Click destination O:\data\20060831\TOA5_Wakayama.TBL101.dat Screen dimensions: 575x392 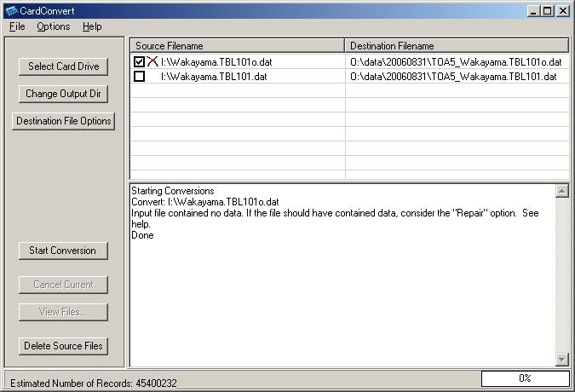453,77
